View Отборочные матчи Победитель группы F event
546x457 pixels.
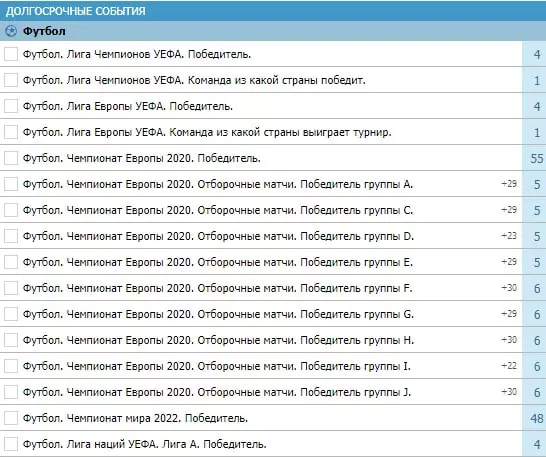(x=218, y=288)
